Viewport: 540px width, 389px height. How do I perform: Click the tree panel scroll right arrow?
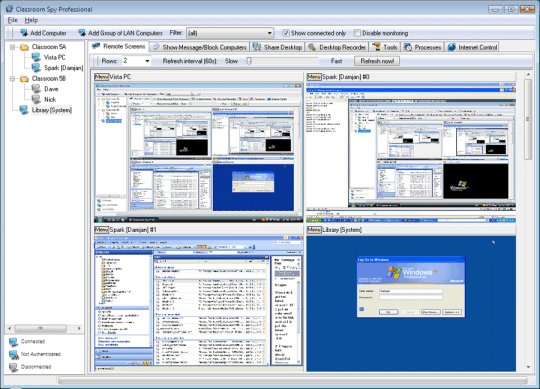[x=79, y=329]
